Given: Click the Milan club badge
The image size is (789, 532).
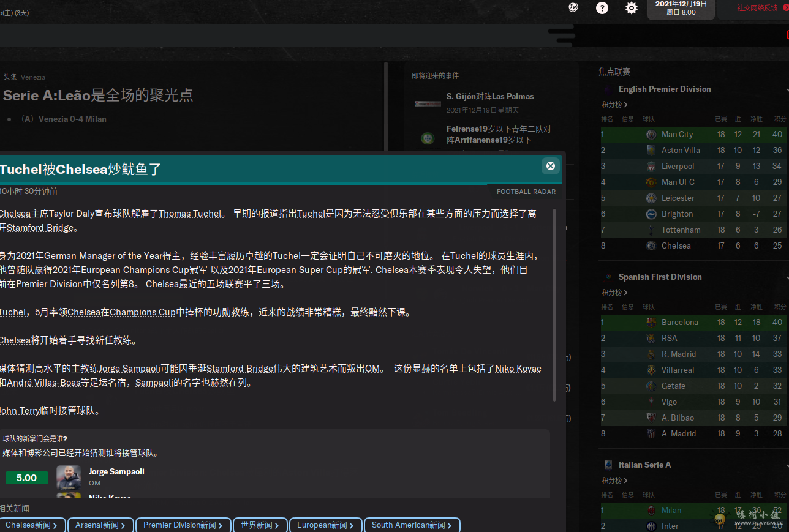Looking at the screenshot, I should (x=651, y=510).
